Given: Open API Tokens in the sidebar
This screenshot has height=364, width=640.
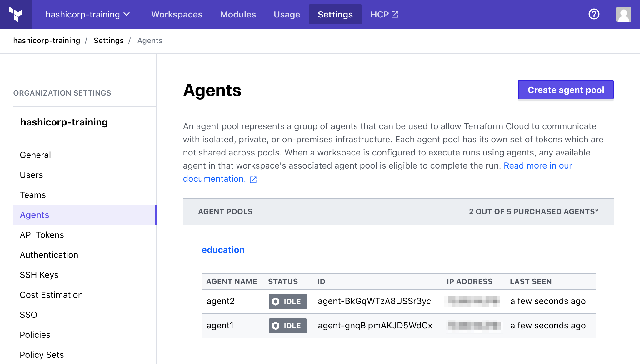Looking at the screenshot, I should (x=42, y=235).
